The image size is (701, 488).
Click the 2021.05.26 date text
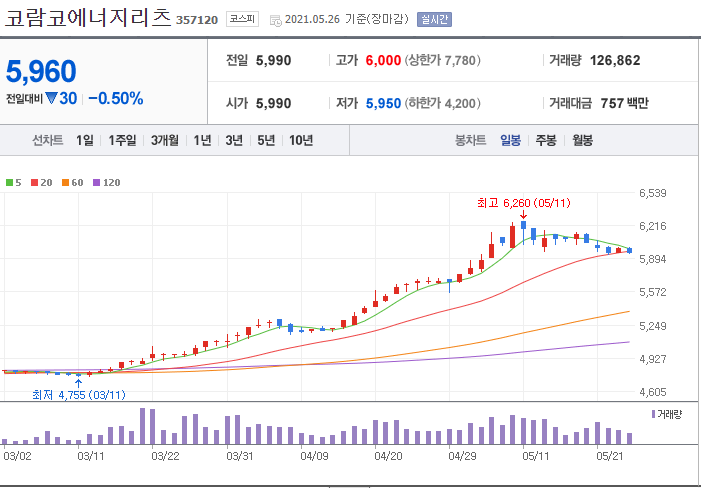click(x=312, y=20)
